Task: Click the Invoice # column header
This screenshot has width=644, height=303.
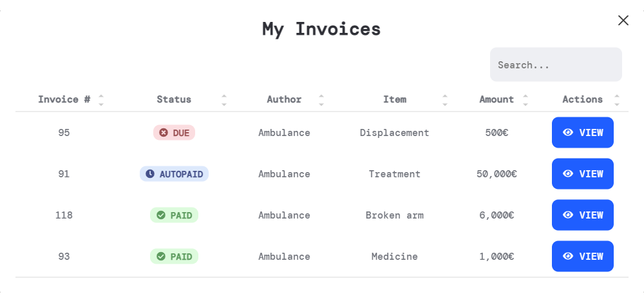Action: click(64, 99)
